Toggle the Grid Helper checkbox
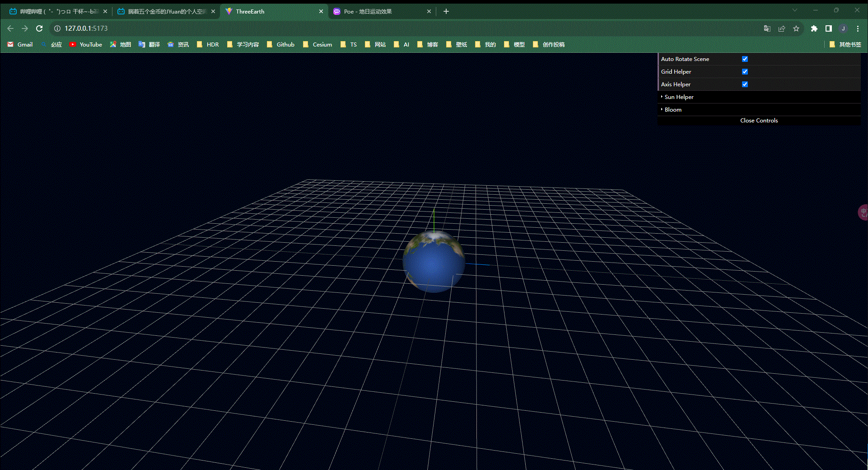This screenshot has height=470, width=868. coord(745,71)
